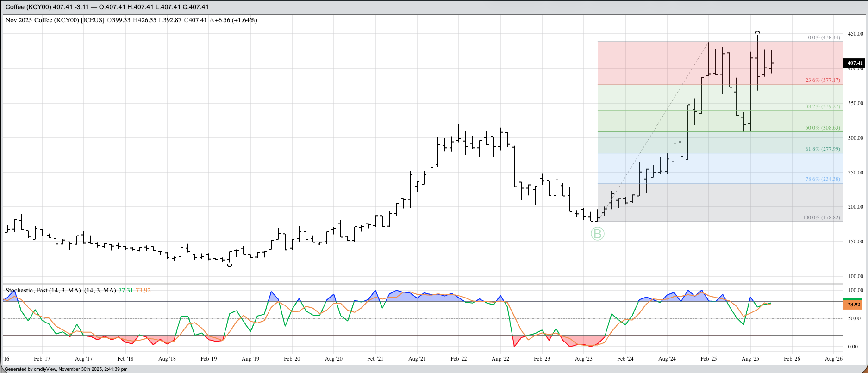Click the orange 73.92 stochastic tag

tap(854, 305)
